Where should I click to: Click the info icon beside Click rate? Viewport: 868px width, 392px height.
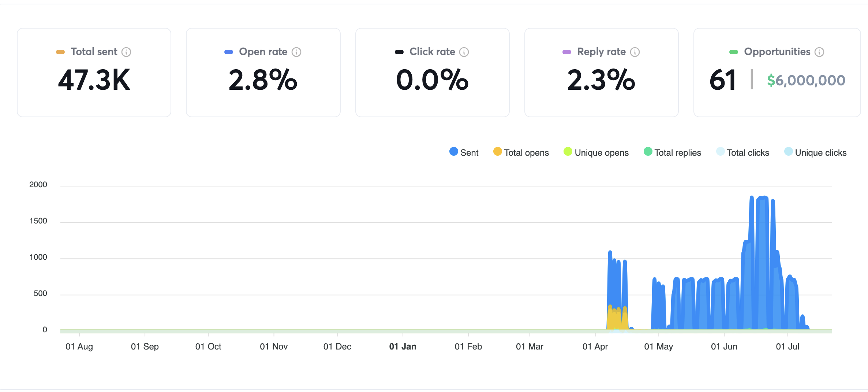tap(464, 52)
